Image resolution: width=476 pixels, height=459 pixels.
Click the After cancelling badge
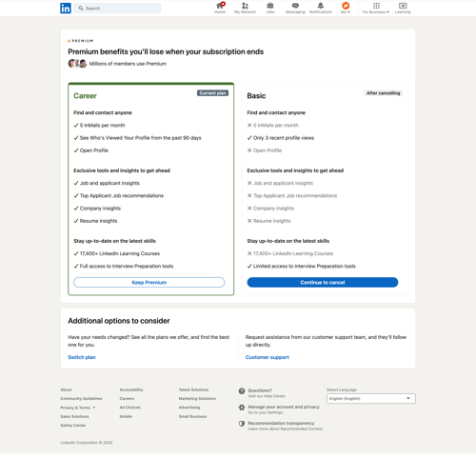383,93
